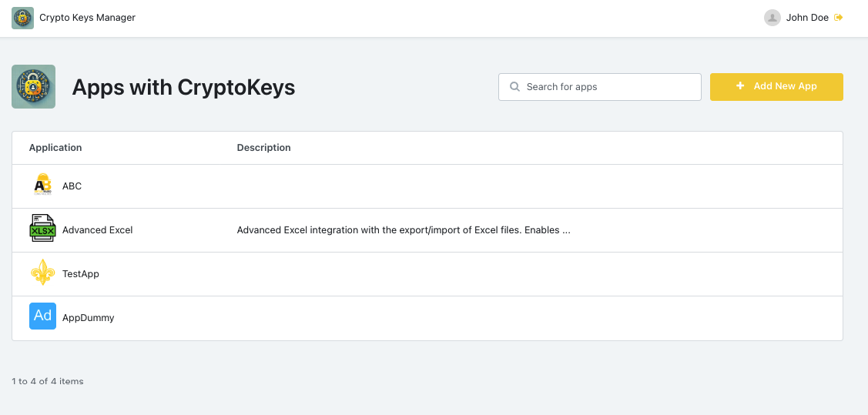Open the Advanced Excel XLSX icon
This screenshot has height=415, width=868.
tap(42, 229)
